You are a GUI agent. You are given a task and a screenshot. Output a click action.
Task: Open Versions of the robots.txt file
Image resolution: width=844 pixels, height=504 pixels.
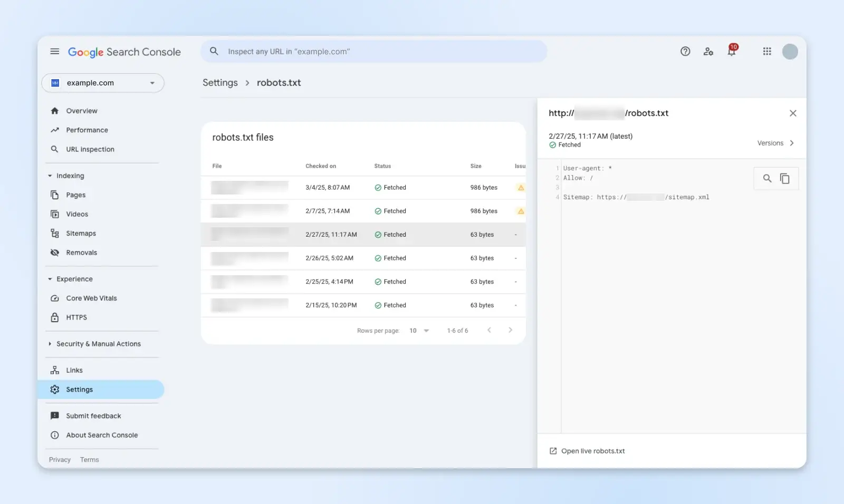tap(775, 143)
